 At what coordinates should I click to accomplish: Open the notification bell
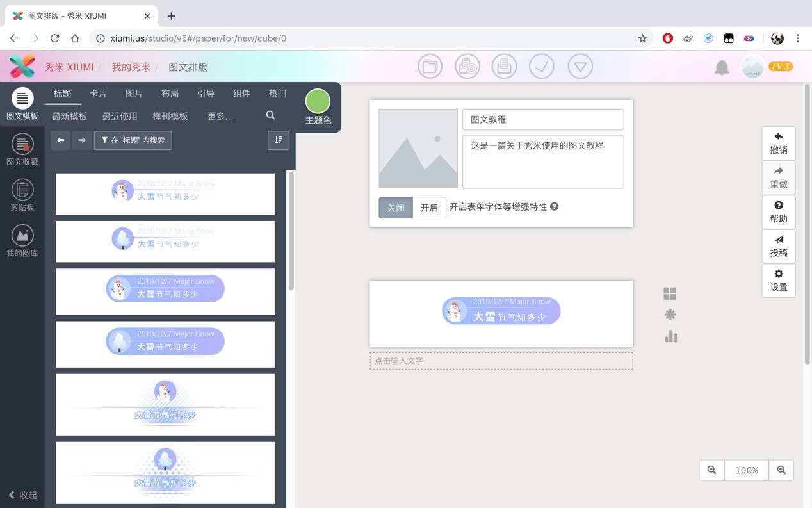click(722, 67)
